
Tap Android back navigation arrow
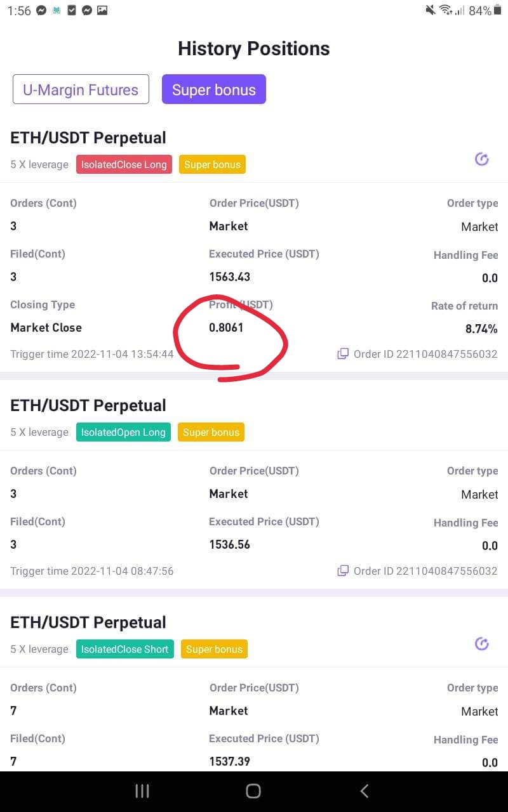(x=364, y=790)
